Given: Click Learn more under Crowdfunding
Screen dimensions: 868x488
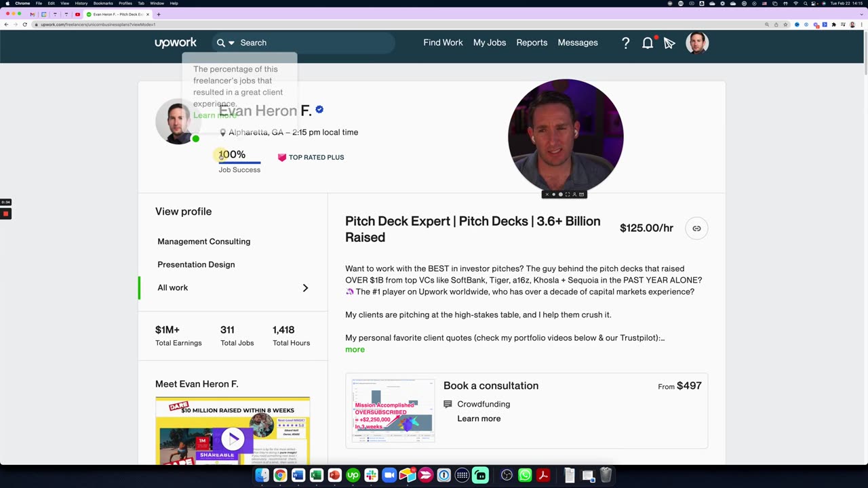Looking at the screenshot, I should (479, 419).
